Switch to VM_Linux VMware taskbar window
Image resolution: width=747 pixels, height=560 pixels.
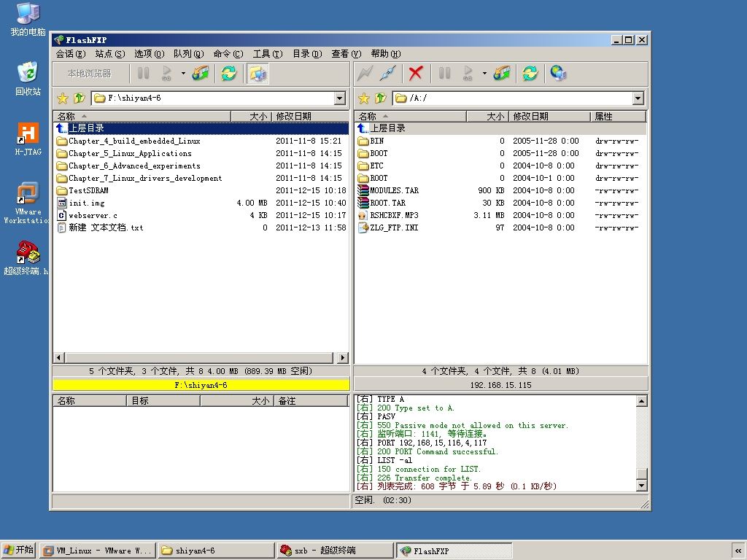click(x=98, y=551)
